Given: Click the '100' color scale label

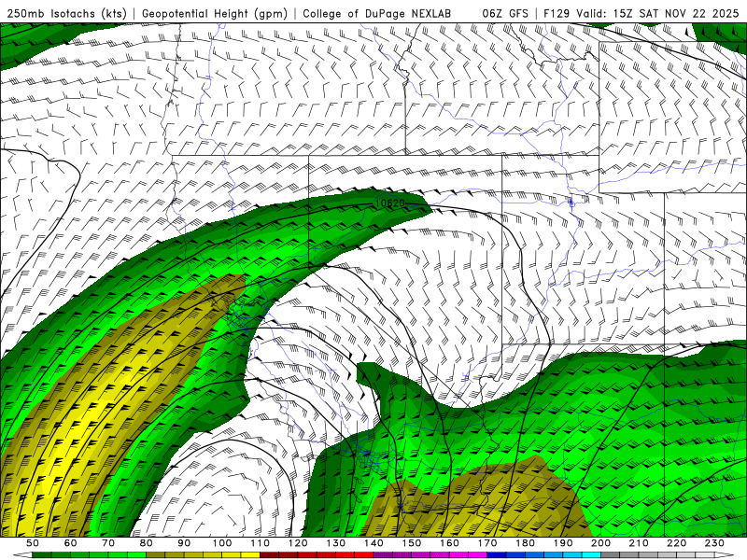Looking at the screenshot, I should (x=222, y=543).
